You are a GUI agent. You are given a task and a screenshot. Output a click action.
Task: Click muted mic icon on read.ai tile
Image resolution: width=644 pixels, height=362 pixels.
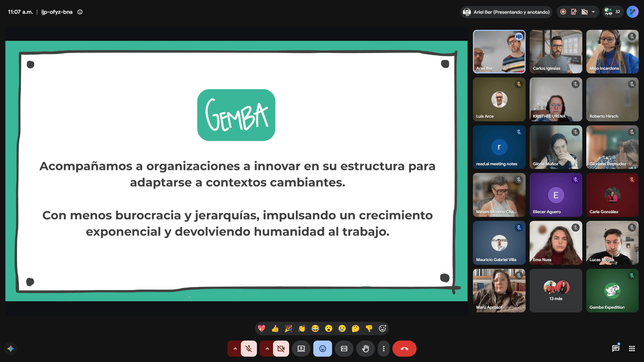pos(519,132)
